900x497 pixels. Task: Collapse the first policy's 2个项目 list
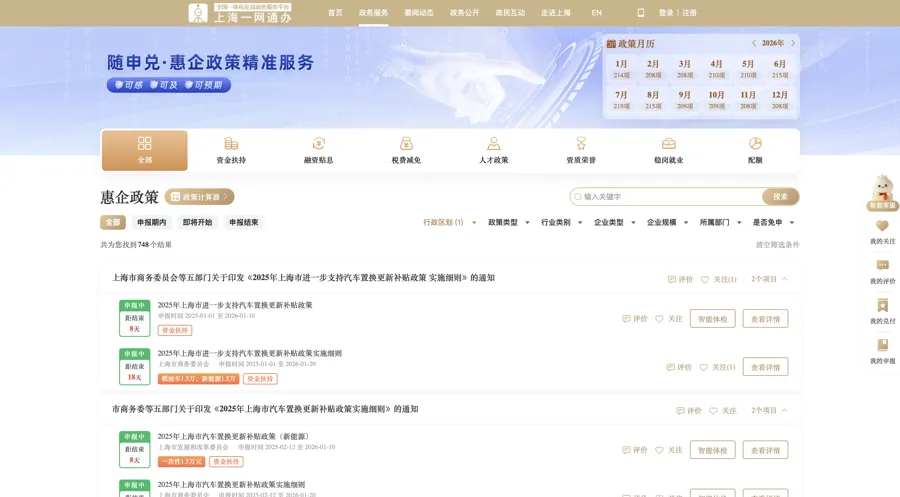tap(770, 280)
